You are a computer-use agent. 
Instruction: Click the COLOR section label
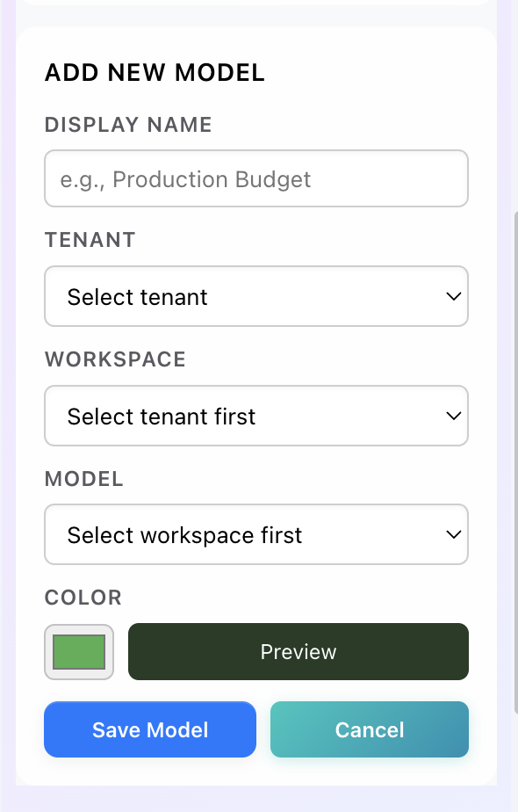(x=83, y=598)
